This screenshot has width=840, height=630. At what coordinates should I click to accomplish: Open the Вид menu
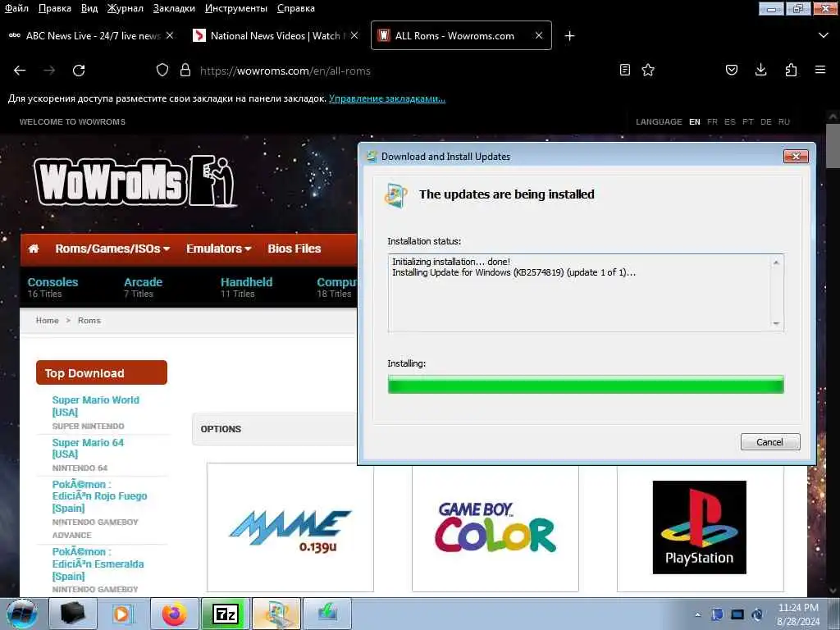click(89, 8)
